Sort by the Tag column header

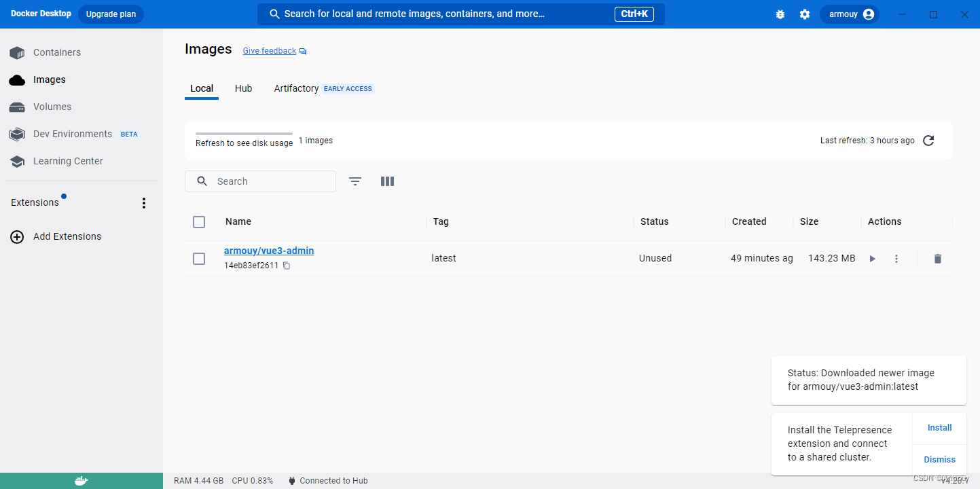tap(441, 221)
